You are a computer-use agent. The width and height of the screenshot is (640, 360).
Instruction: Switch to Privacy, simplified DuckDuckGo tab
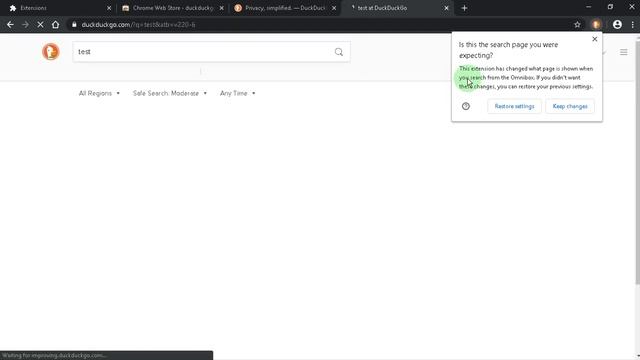(284, 8)
